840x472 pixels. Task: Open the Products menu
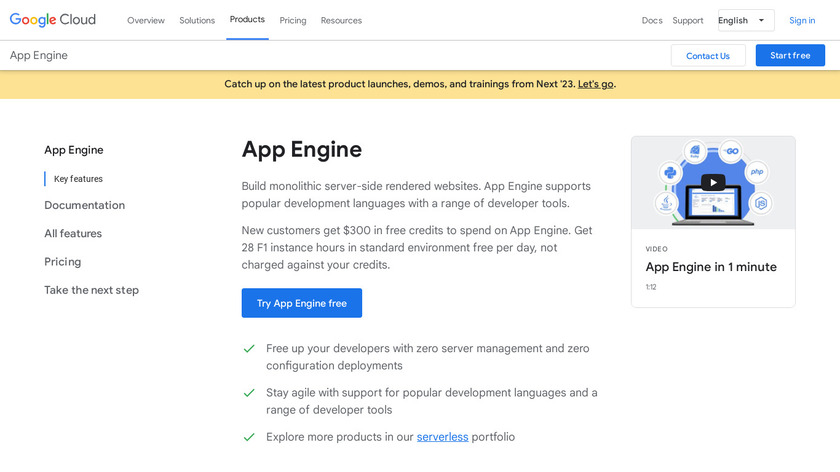[x=247, y=19]
